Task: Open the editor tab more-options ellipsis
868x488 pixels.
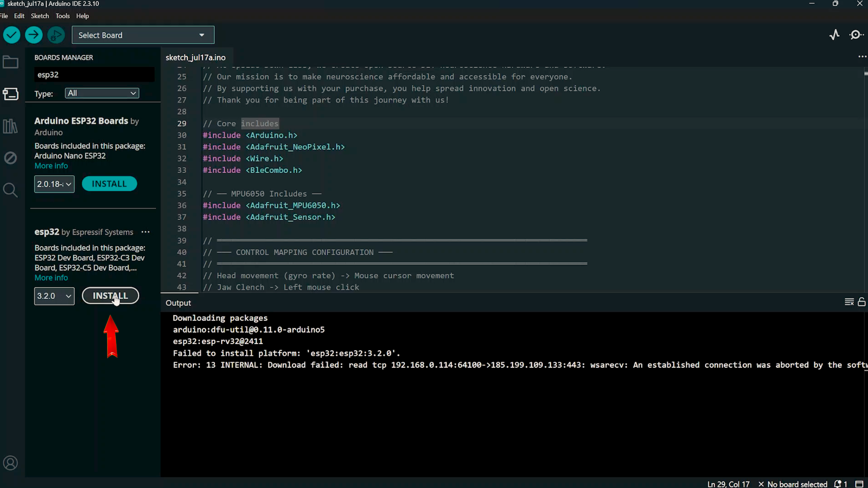Action: pyautogui.click(x=862, y=57)
